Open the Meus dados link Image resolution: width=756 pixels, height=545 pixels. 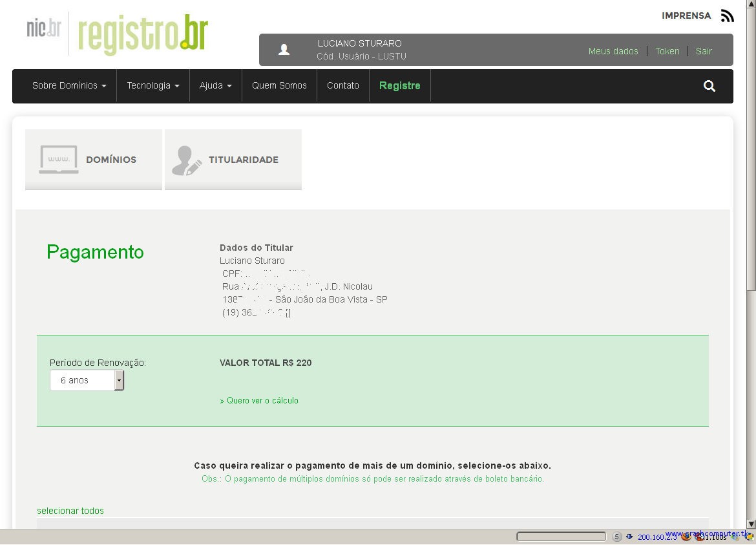coord(613,51)
